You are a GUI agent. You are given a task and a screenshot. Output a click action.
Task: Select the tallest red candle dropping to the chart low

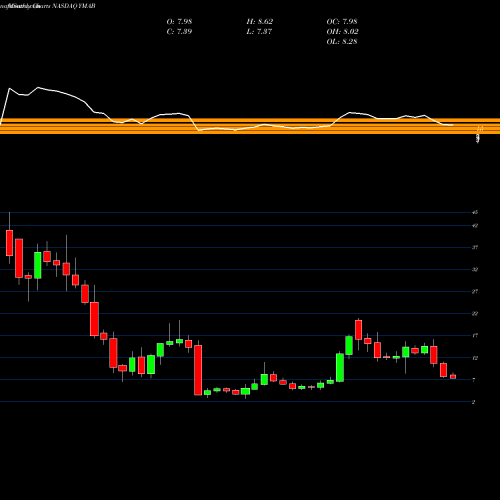(198, 370)
